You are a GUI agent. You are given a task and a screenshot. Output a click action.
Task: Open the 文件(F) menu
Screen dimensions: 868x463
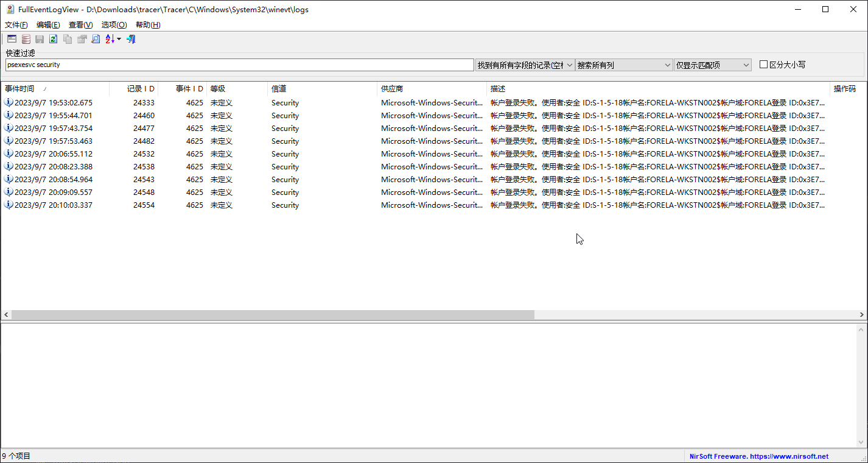pos(16,25)
